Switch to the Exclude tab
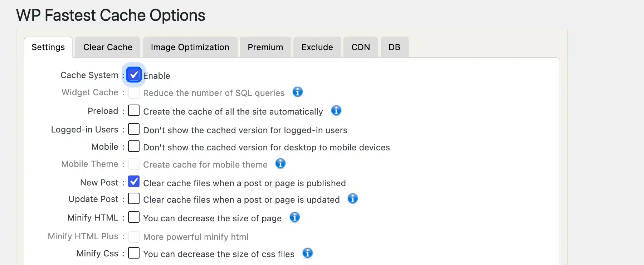This screenshot has width=644, height=265. 317,47
